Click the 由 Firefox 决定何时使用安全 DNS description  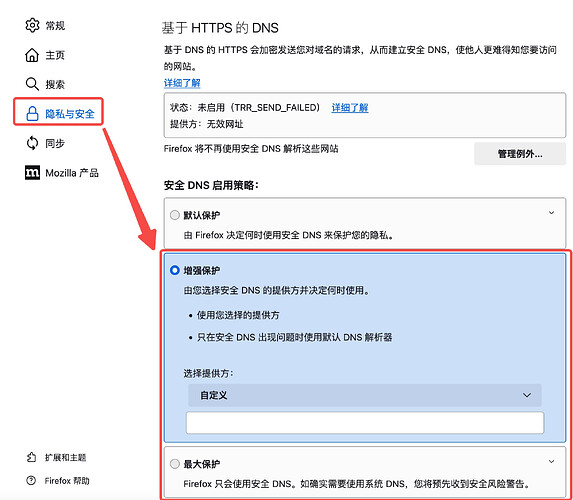[x=289, y=235]
